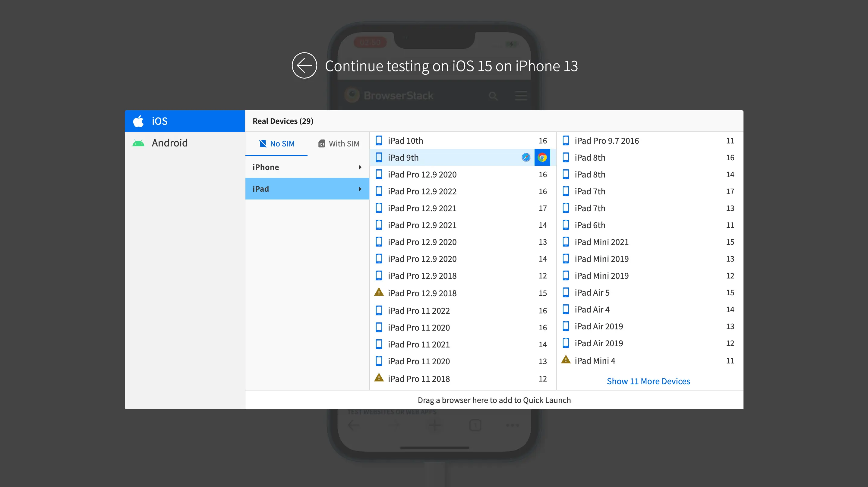The height and width of the screenshot is (487, 868).
Task: Launch Chrome on iPad 9th
Action: (542, 157)
